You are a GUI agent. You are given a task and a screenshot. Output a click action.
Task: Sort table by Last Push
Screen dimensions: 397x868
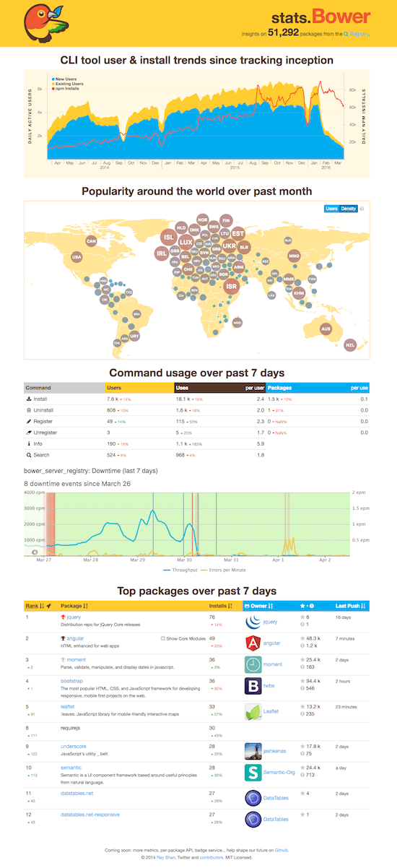(x=351, y=605)
